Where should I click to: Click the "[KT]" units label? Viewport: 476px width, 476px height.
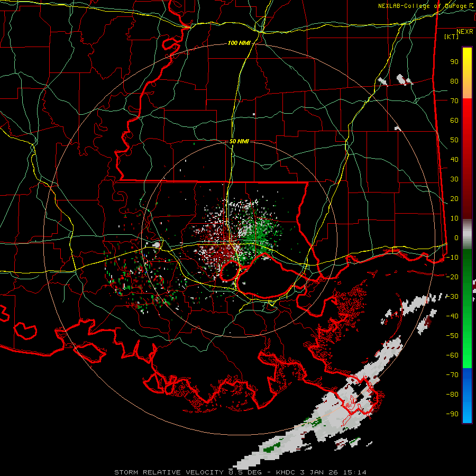tap(452, 36)
